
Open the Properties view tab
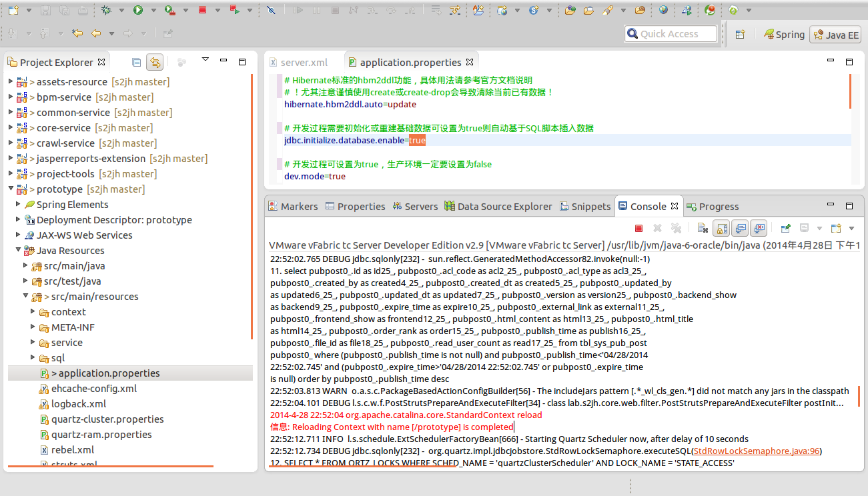tap(355, 206)
